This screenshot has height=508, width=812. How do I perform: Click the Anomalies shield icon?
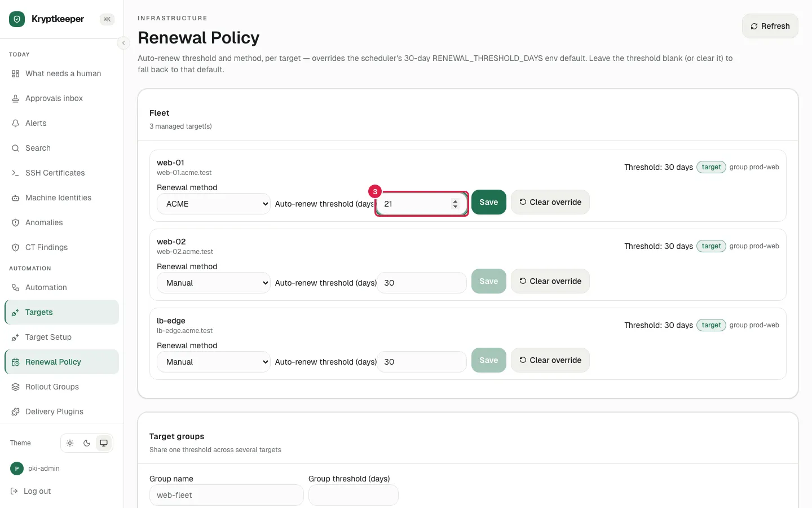pos(15,222)
